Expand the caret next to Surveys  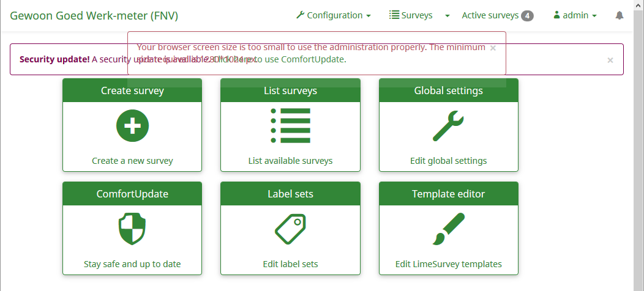[x=447, y=16]
